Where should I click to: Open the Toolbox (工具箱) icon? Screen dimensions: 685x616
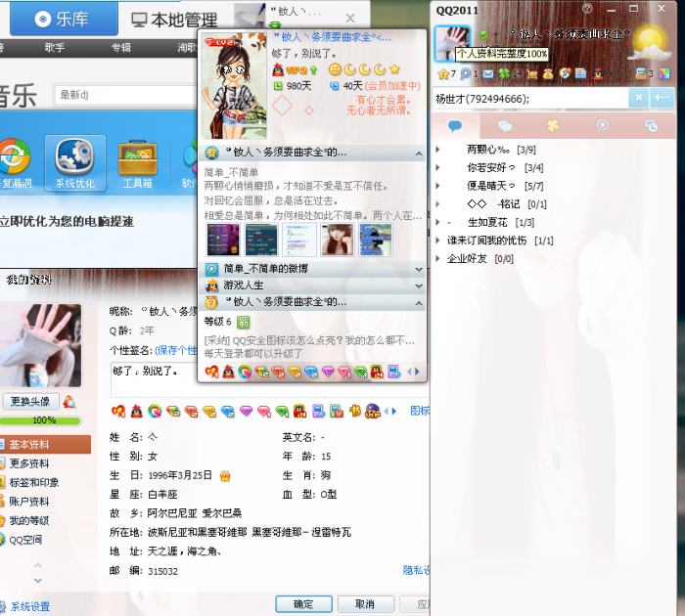(138, 163)
